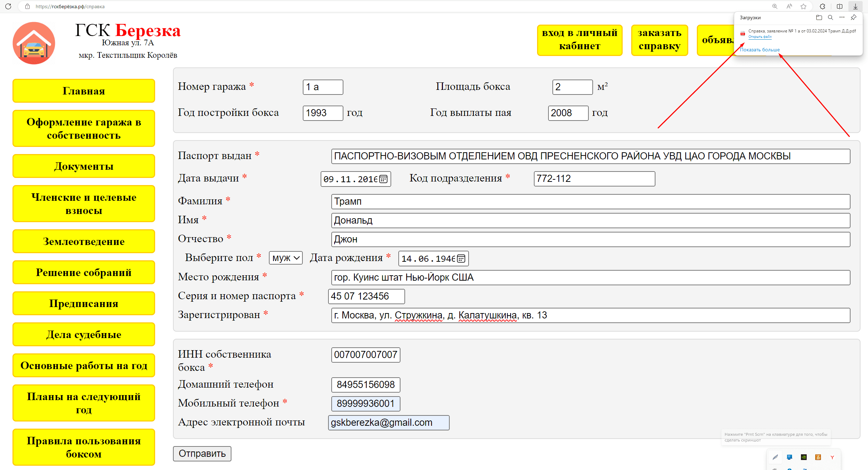Open the browser zoom magnifier icon
This screenshot has width=868, height=470.
775,6
